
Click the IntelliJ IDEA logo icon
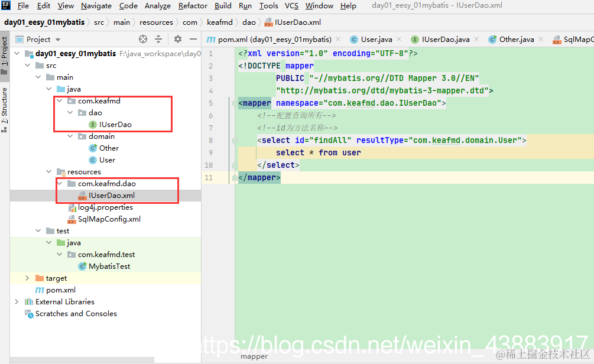click(x=6, y=5)
